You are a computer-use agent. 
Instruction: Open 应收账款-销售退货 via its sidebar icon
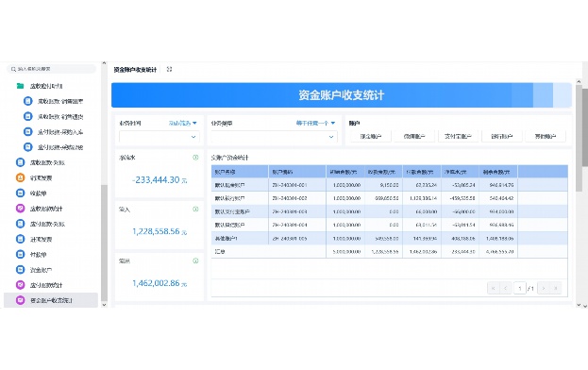[28, 117]
